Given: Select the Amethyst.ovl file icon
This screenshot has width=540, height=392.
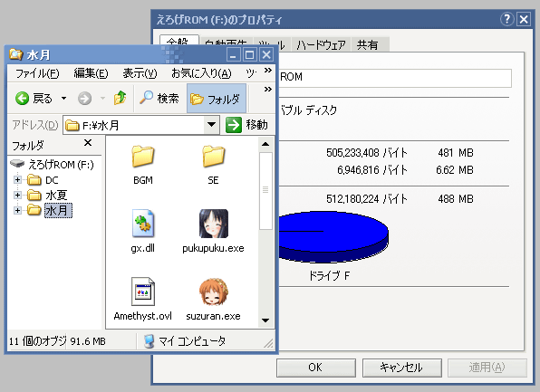Looking at the screenshot, I should click(x=142, y=292).
